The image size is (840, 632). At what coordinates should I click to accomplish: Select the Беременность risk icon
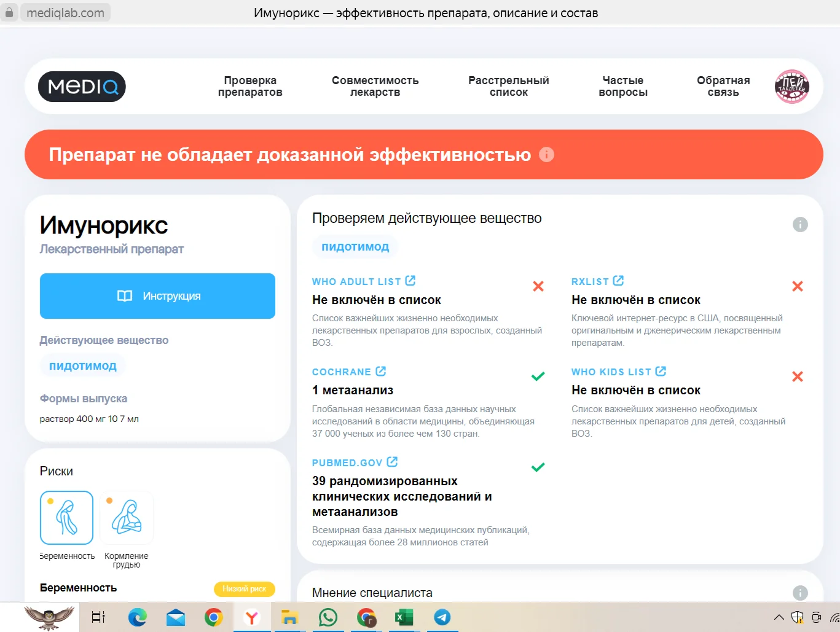click(x=66, y=518)
